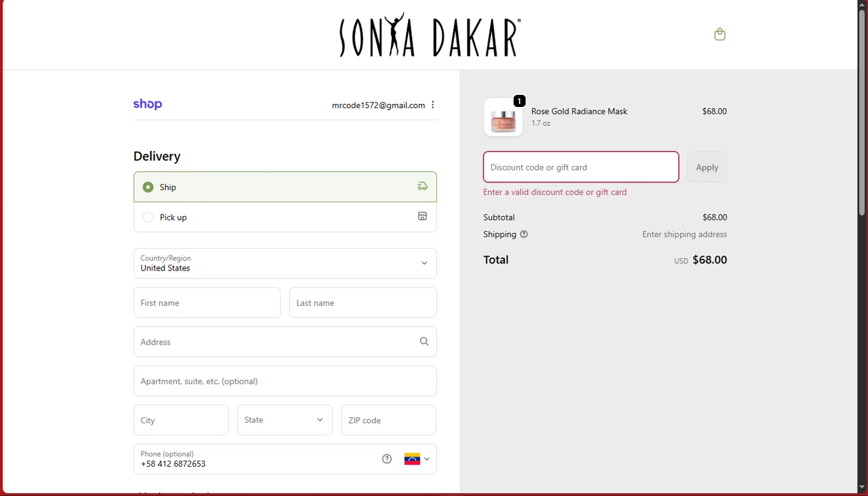Viewport: 868px width, 496px height.
Task: Click the phone help question icon
Action: [x=387, y=459]
